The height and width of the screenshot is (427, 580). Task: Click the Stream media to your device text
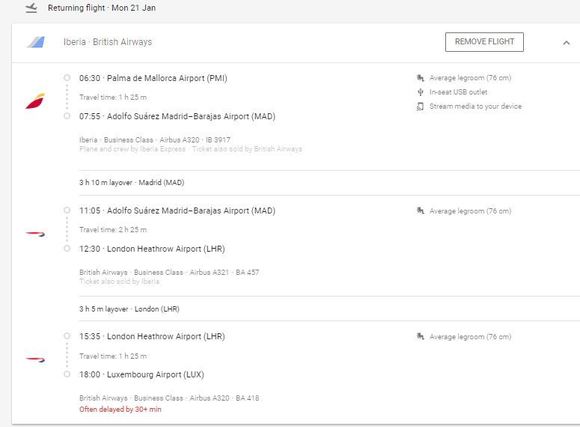pos(475,107)
